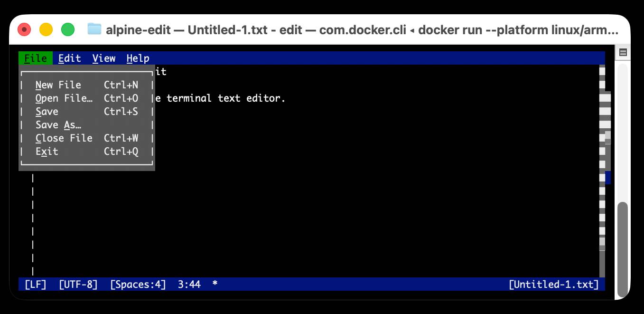The height and width of the screenshot is (314, 644).
Task: Open the [Spaces:4] indentation setting in status bar
Action: tap(137, 284)
